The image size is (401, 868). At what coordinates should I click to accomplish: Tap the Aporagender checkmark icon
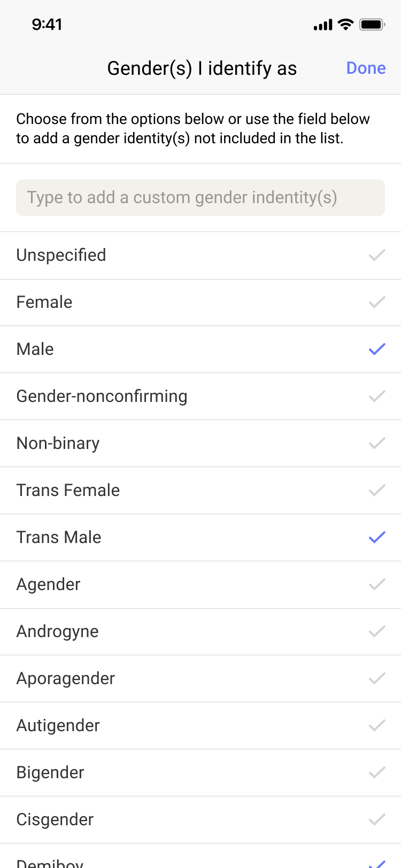point(377,679)
